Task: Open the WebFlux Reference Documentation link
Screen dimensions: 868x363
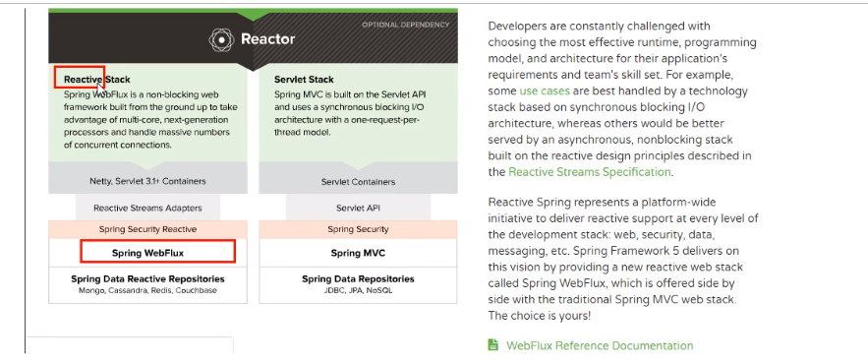Action: 600,346
